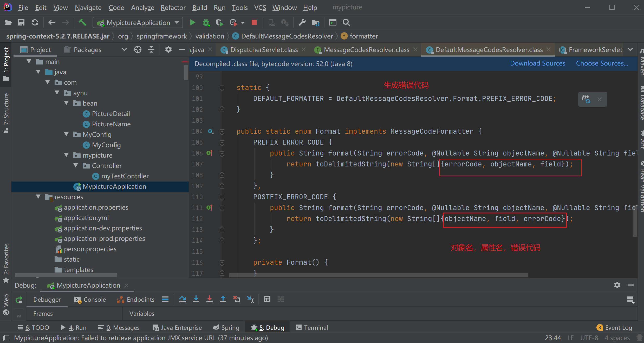
Task: Switch to the MessageCodesResolver.class tab
Action: (x=366, y=50)
